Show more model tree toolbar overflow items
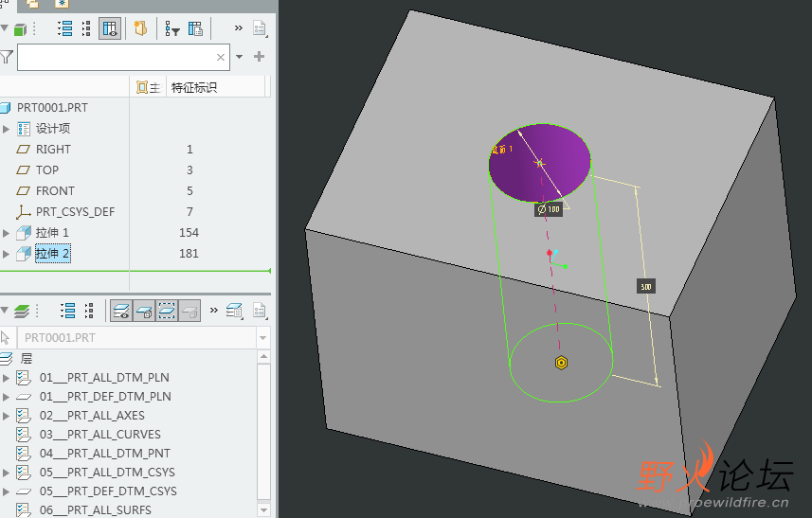This screenshot has height=518, width=812. [238, 28]
